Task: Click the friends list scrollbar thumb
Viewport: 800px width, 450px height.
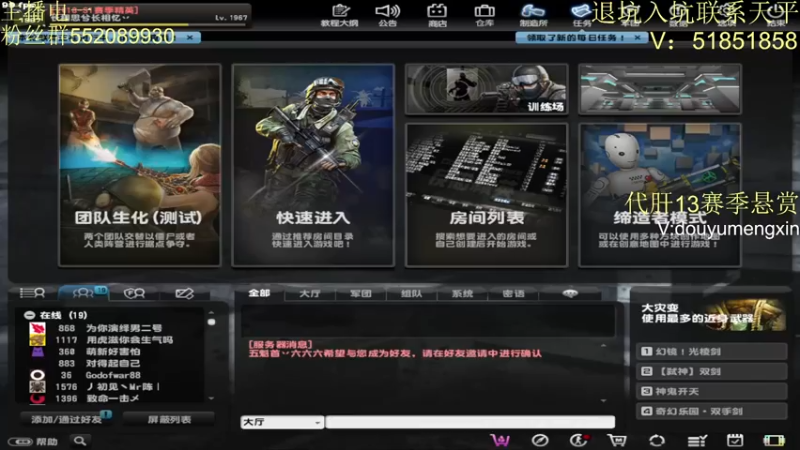Action: tap(211, 322)
